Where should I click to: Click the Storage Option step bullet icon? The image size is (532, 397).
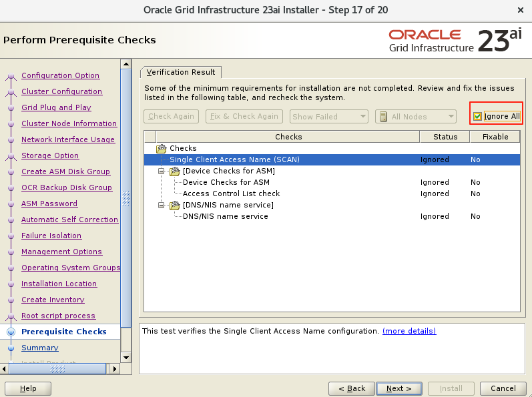(11, 156)
